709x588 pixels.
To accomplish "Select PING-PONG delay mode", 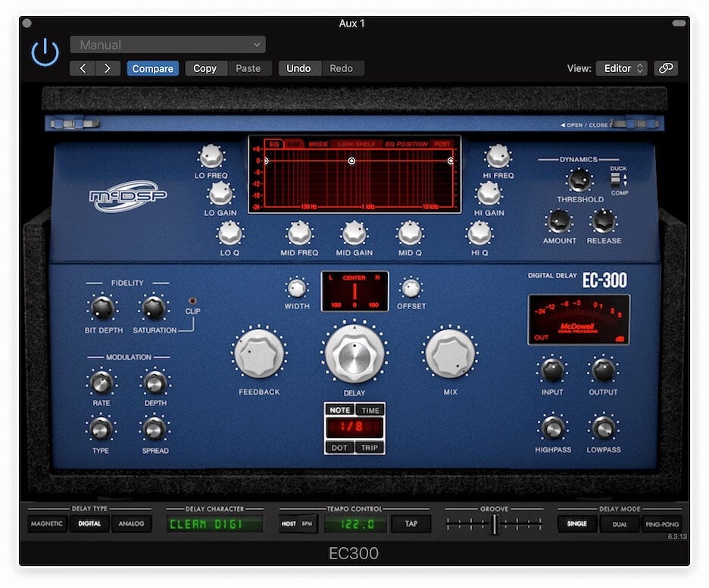I will click(662, 524).
